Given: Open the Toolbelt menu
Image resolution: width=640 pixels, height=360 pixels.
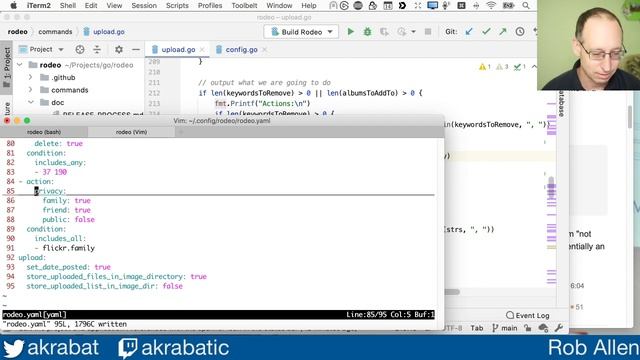Looking at the screenshot, I should 244,6.
